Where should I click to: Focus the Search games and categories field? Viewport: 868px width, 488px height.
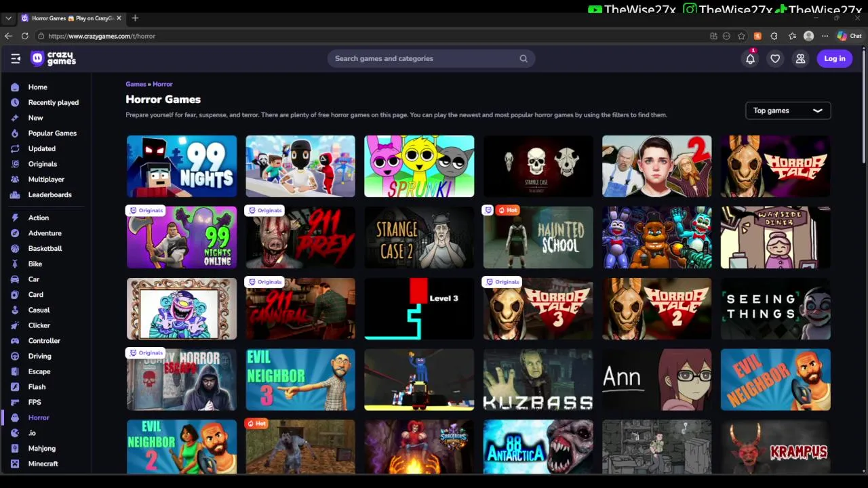(431, 58)
